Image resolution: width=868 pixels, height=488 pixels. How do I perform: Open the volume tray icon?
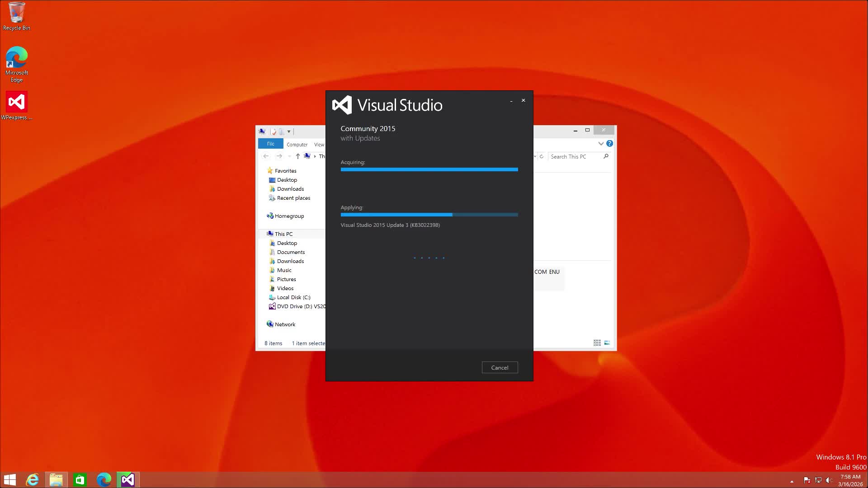pyautogui.click(x=829, y=480)
